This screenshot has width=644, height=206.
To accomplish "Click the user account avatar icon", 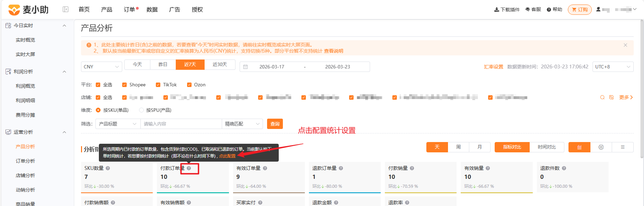I will point(598,10).
